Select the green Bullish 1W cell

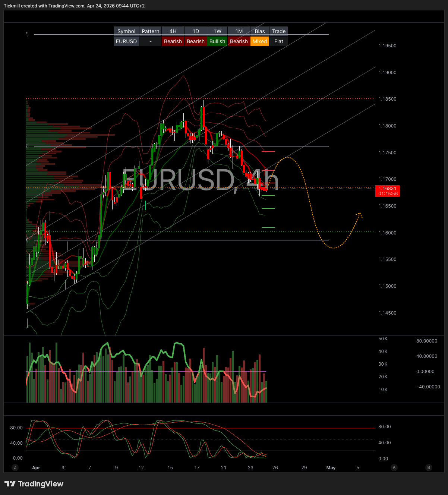(x=217, y=41)
